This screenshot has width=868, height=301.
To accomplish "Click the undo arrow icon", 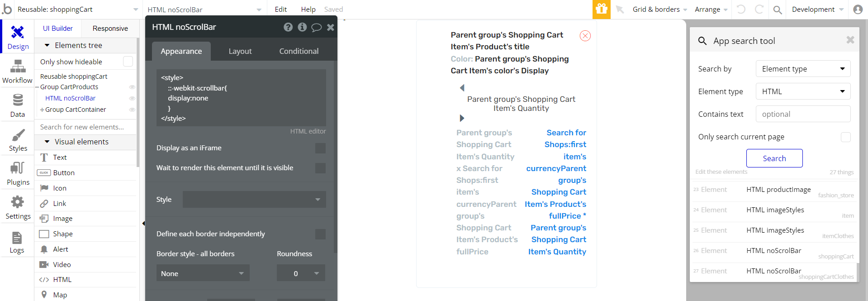I will point(741,9).
